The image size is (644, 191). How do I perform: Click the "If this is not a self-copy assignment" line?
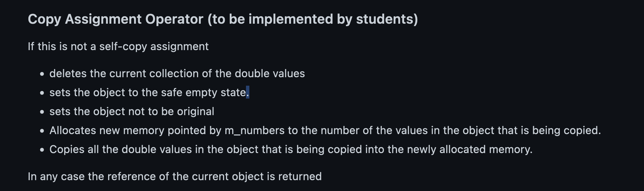[118, 46]
